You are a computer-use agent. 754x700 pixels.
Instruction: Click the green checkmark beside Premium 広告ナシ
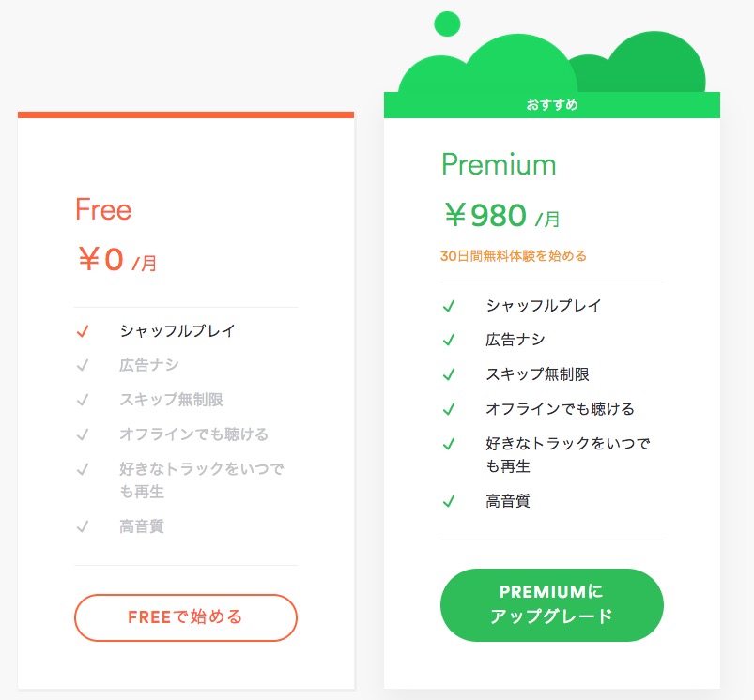pyautogui.click(x=449, y=340)
